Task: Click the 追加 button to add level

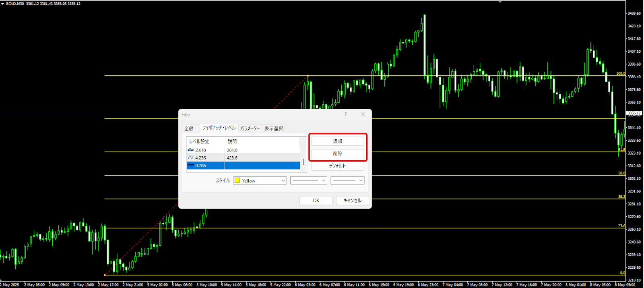Action: pyautogui.click(x=337, y=141)
